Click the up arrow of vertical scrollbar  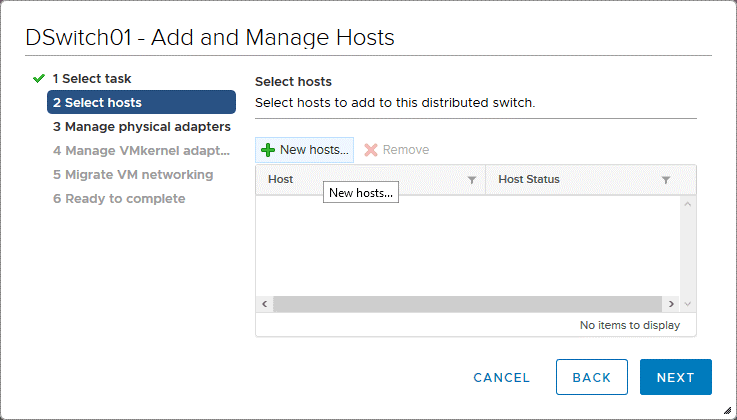(687, 204)
